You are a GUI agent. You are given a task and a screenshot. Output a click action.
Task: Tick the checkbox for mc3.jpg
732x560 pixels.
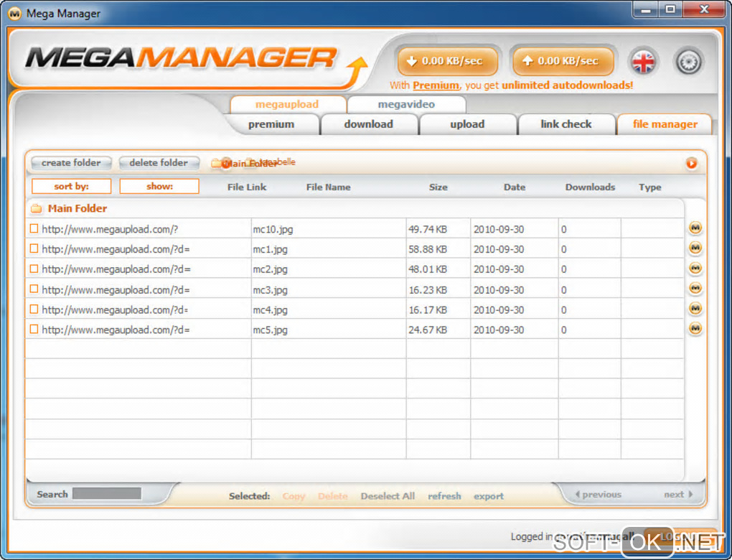[x=34, y=289]
